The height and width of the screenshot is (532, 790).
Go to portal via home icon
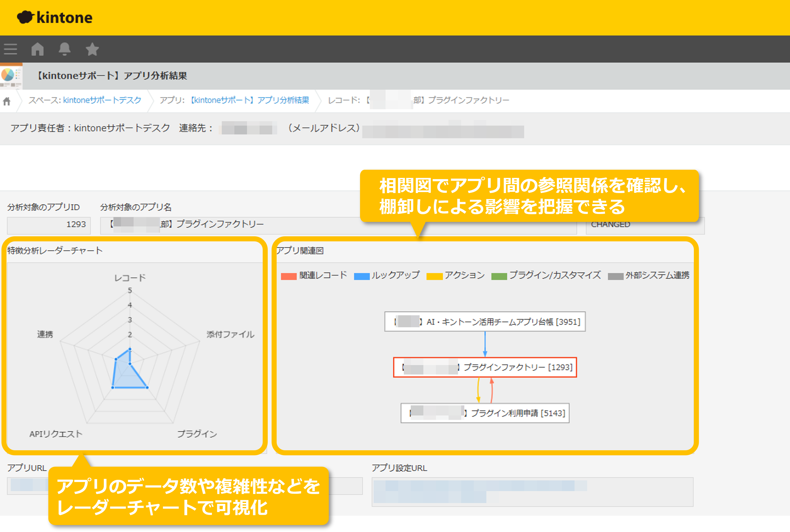pos(38,49)
